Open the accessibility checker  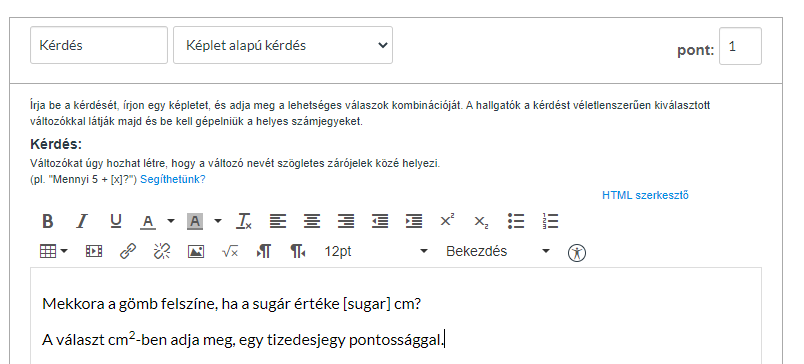[577, 252]
